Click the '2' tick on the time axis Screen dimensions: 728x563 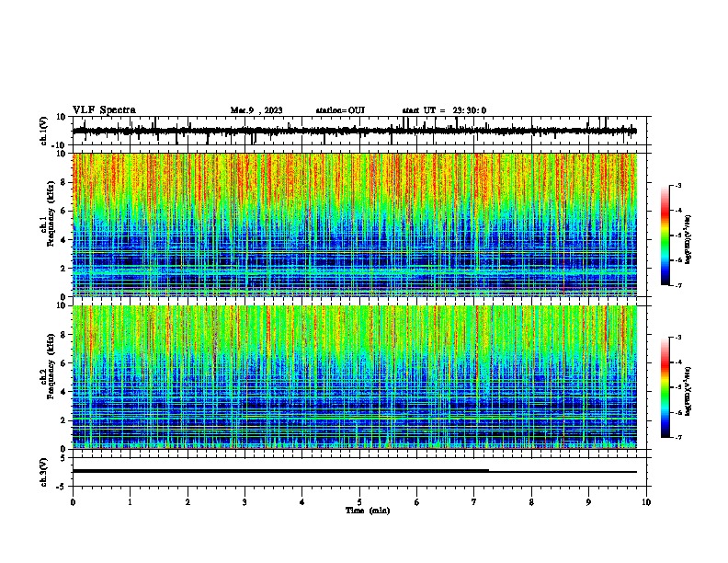(x=188, y=502)
